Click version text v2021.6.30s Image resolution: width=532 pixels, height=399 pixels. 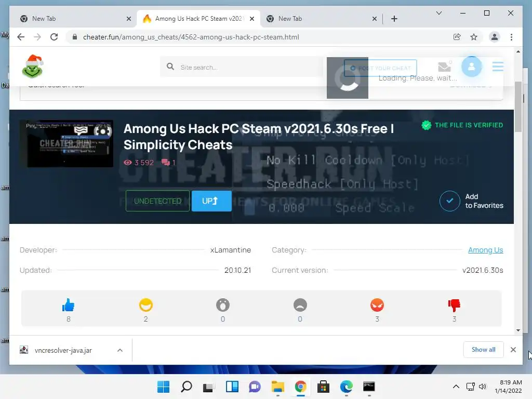tap(483, 270)
